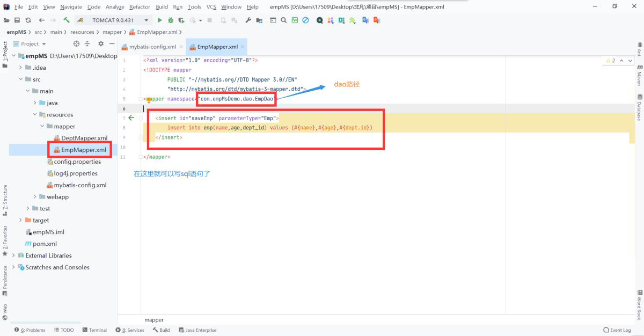Image resolution: width=644 pixels, height=336 pixels.
Task: Open Search Everywhere magnifier icon
Action: [x=283, y=20]
